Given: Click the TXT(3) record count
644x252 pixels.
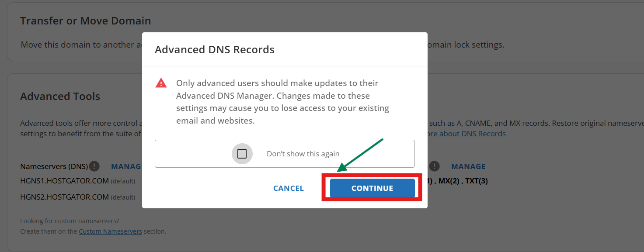Looking at the screenshot, I should (477, 181).
